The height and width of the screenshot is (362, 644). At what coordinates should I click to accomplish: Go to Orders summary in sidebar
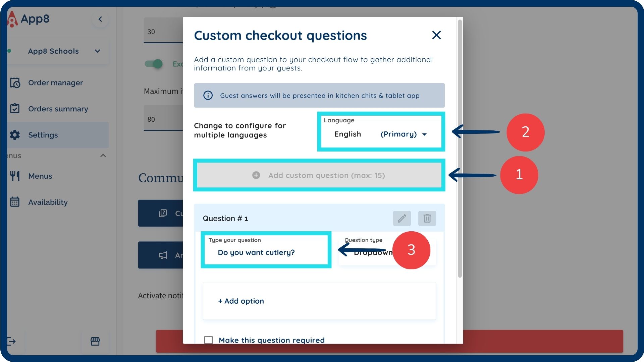point(58,109)
